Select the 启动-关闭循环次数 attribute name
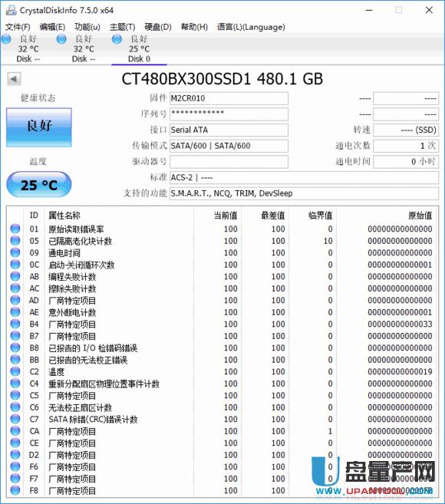This screenshot has height=504, width=445. coord(81,265)
